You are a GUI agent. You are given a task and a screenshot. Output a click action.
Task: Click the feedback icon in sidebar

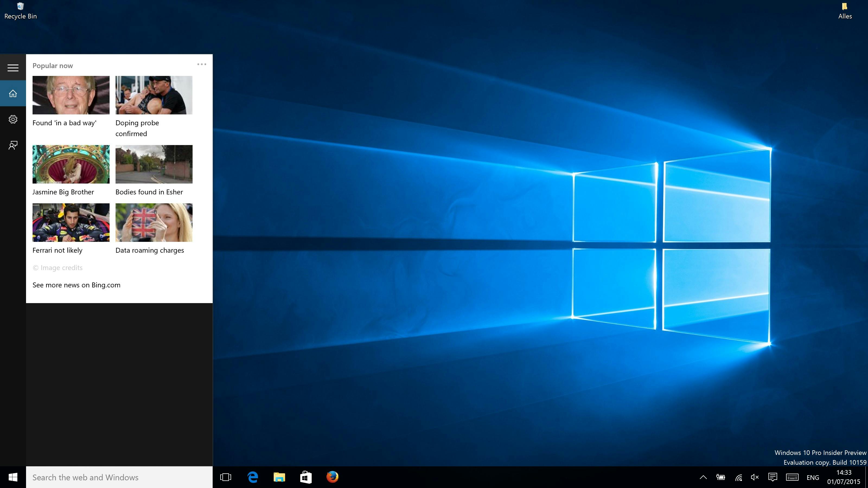pyautogui.click(x=13, y=145)
